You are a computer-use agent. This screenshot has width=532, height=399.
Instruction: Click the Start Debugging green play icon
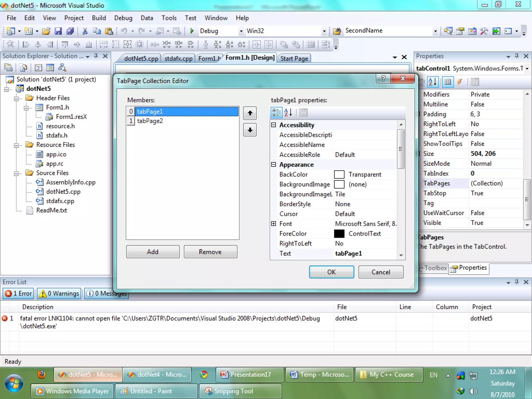192,31
